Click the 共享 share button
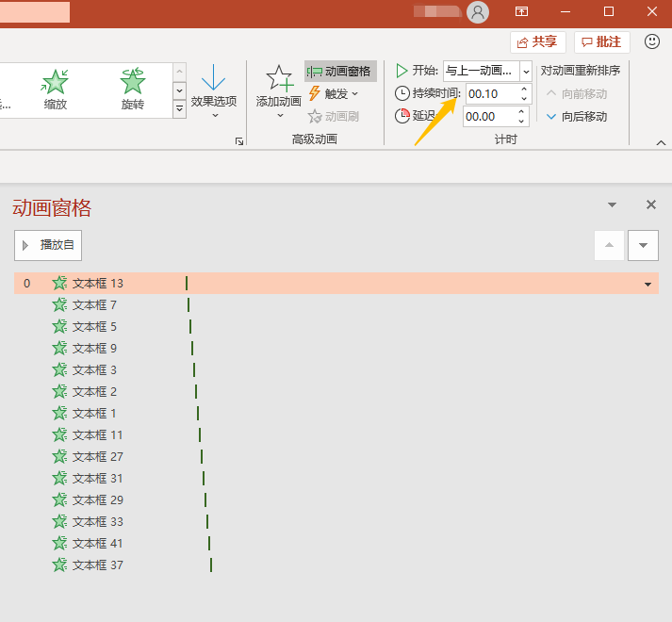Screen dimensions: 672x622 pos(538,42)
